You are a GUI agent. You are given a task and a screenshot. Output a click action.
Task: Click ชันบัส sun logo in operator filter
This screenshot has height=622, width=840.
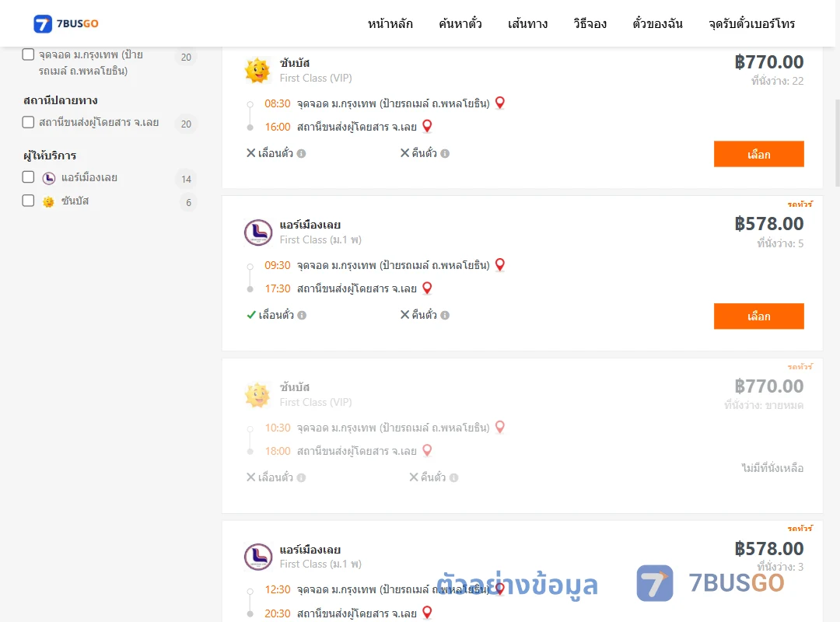(x=48, y=201)
